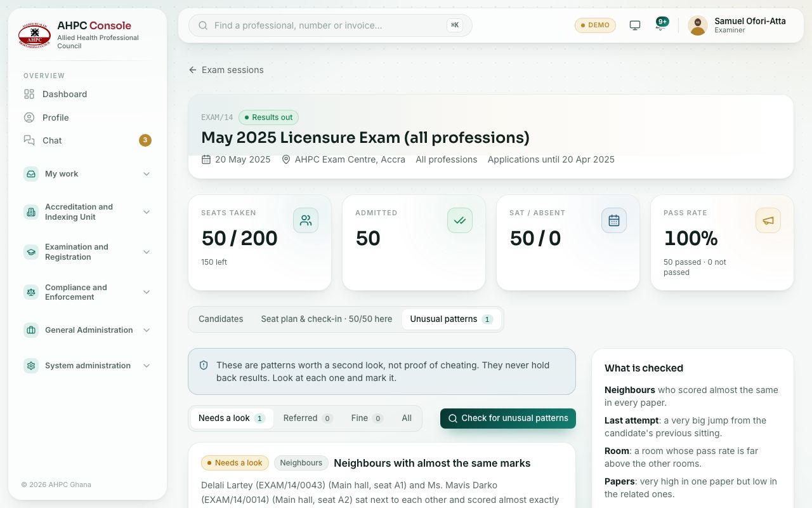Click the Neighbours with almost the same marks heading
This screenshot has width=812, height=508.
tap(432, 463)
